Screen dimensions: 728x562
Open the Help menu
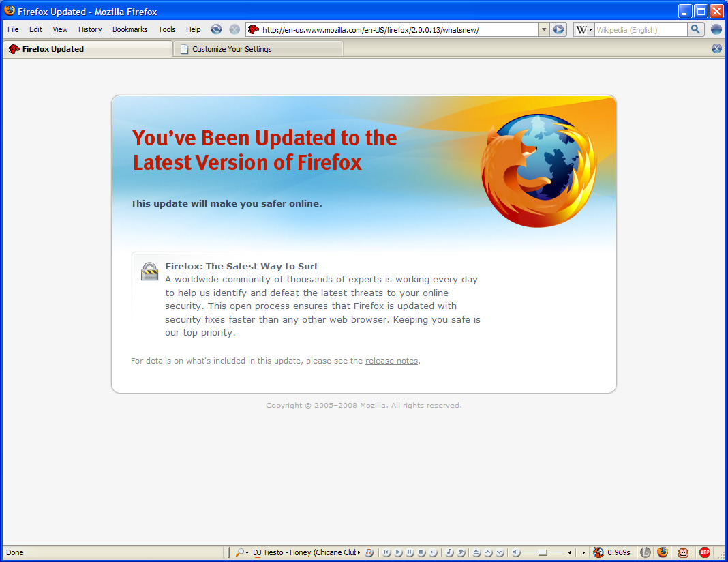193,30
